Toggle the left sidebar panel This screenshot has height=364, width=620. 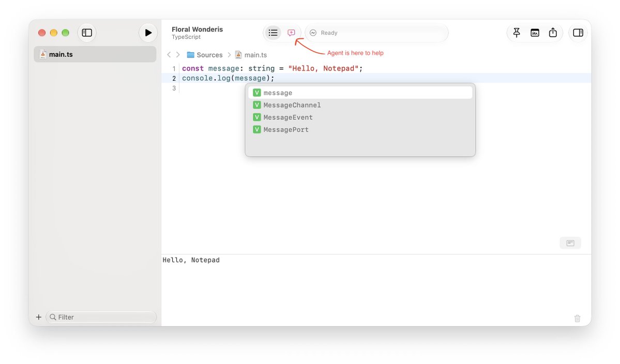click(87, 33)
